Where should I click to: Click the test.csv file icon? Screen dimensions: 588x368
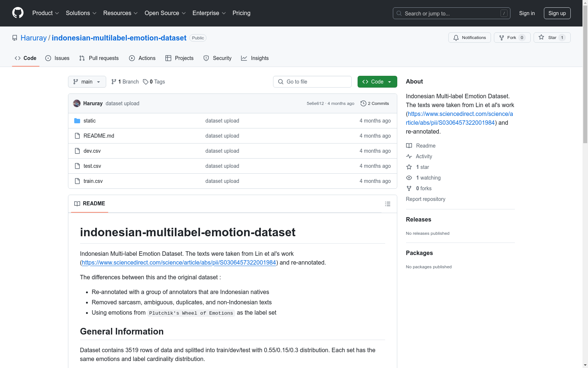click(77, 166)
